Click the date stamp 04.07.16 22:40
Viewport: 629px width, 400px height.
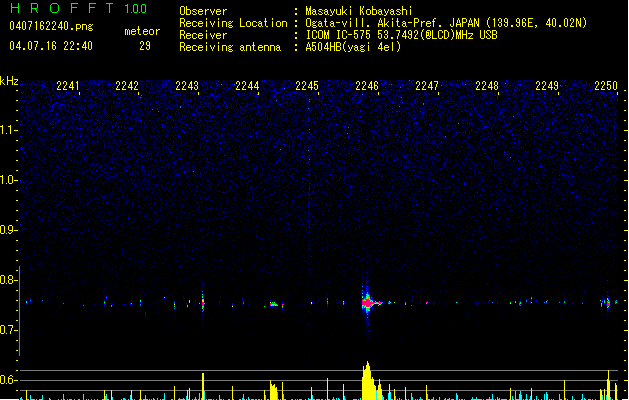[x=51, y=46]
